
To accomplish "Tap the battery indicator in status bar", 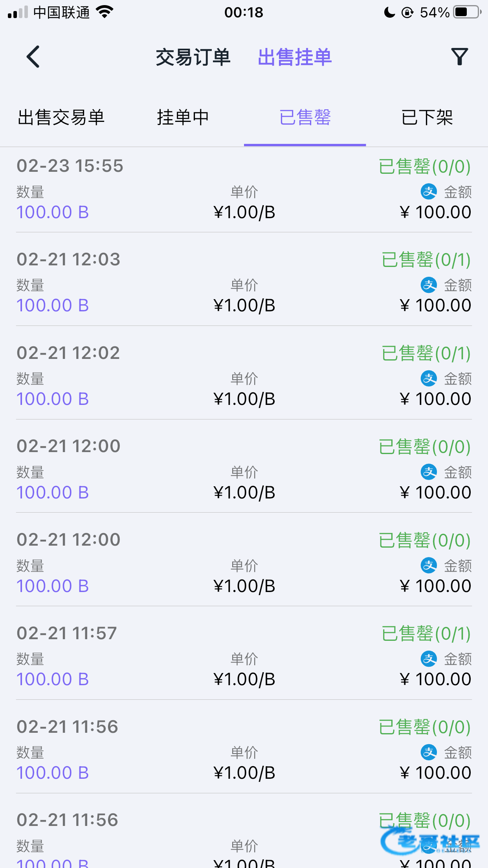I will [x=467, y=12].
